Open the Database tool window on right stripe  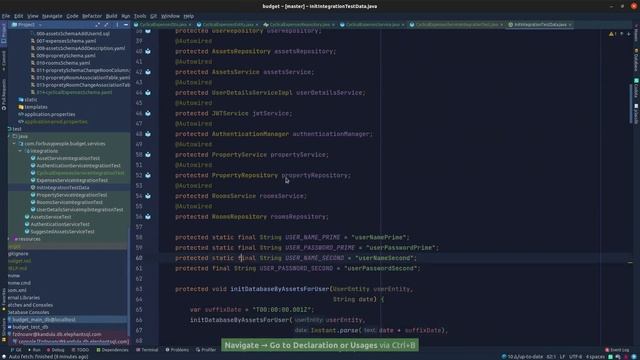pyautogui.click(x=636, y=61)
